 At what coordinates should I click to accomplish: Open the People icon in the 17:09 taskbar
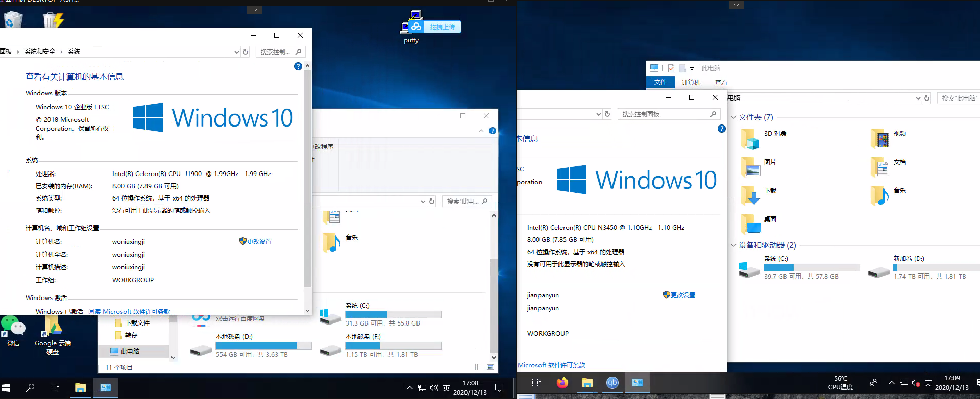[873, 383]
